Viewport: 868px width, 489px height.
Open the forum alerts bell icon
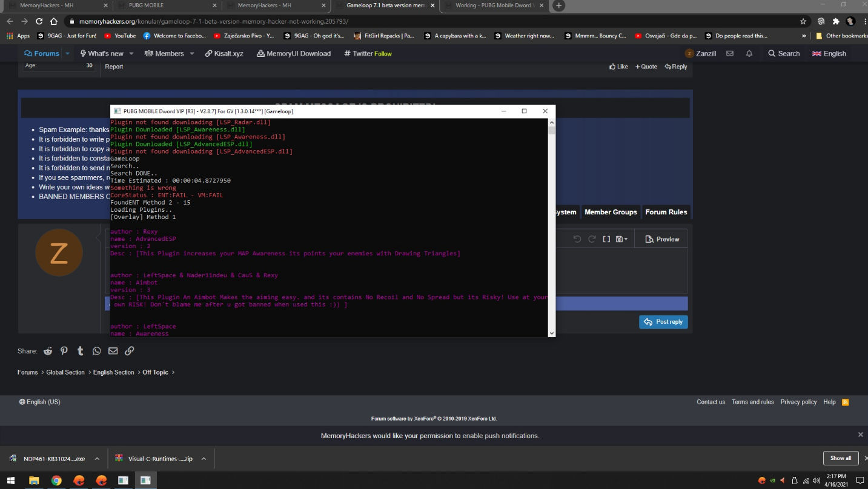coord(749,53)
